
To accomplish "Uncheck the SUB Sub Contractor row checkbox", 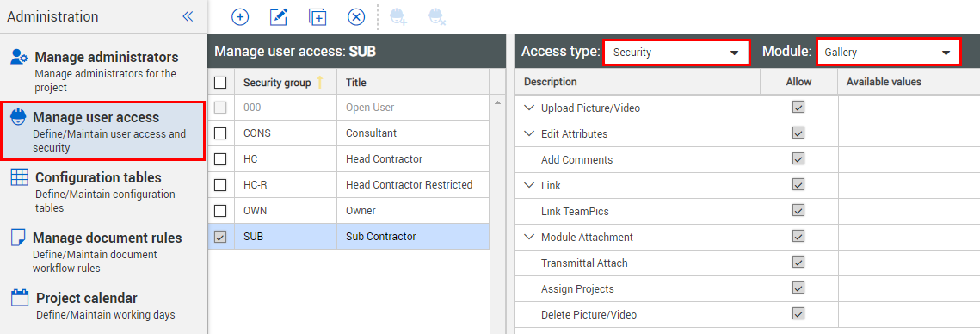I will point(220,237).
